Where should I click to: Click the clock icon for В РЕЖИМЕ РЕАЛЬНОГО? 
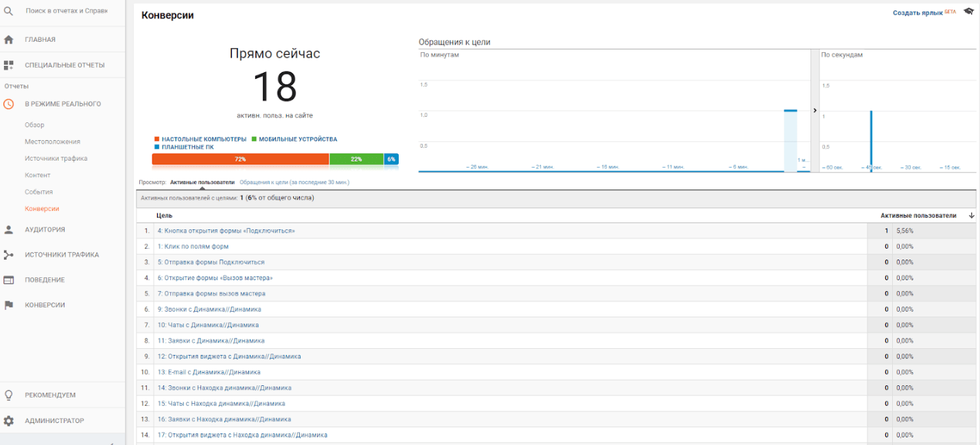[8, 104]
